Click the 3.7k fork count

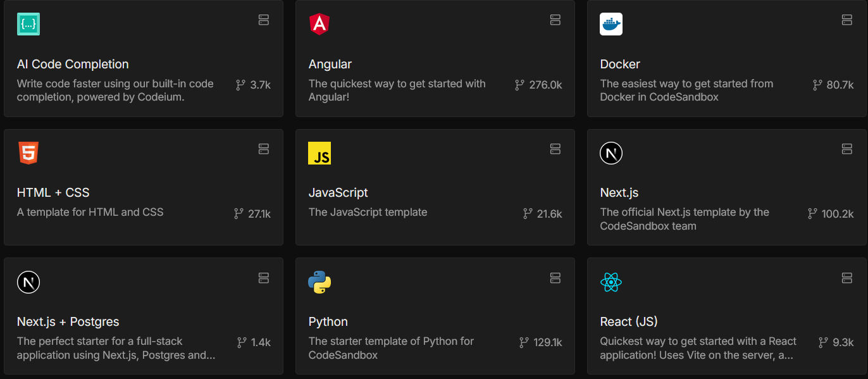pos(261,85)
